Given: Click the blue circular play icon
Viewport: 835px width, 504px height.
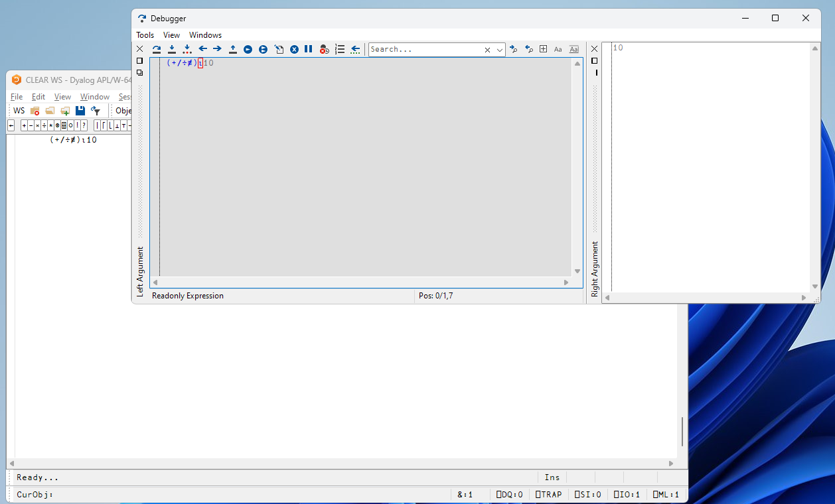Looking at the screenshot, I should 248,49.
